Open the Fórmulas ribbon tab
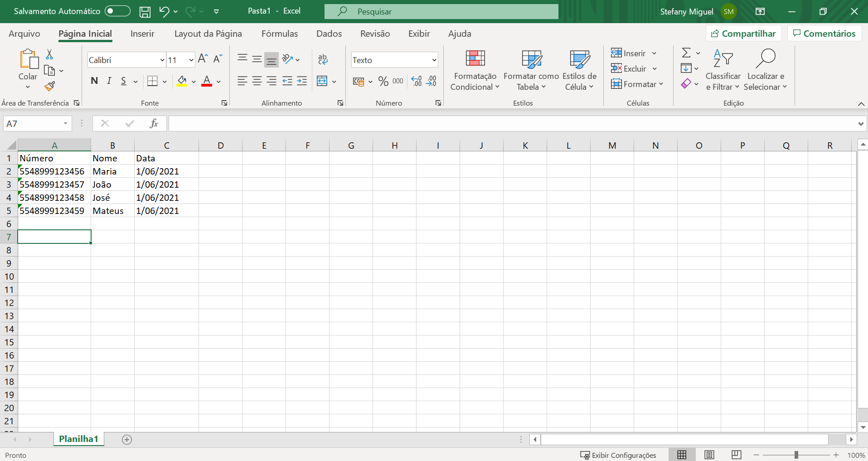Screen dimensions: 868x461 pos(280,34)
